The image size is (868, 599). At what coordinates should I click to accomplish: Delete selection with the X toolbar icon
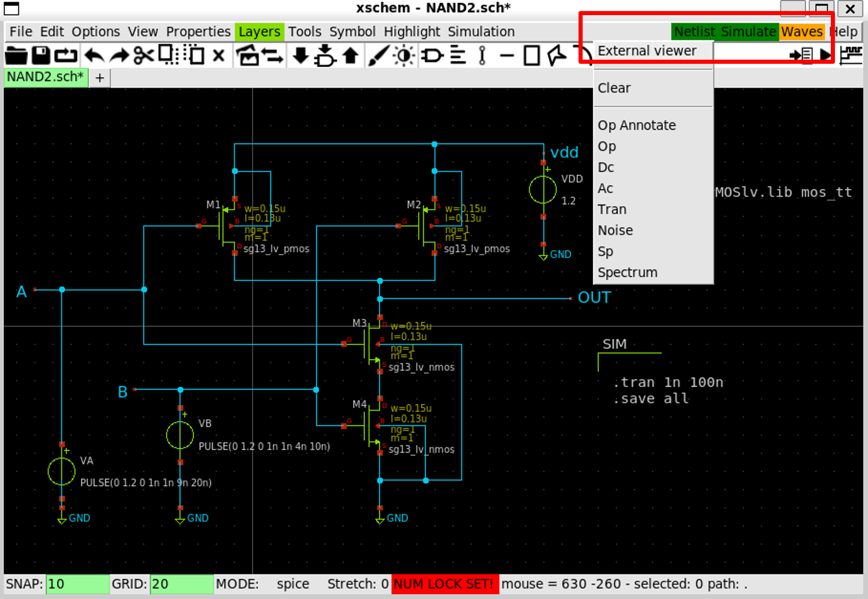[219, 56]
